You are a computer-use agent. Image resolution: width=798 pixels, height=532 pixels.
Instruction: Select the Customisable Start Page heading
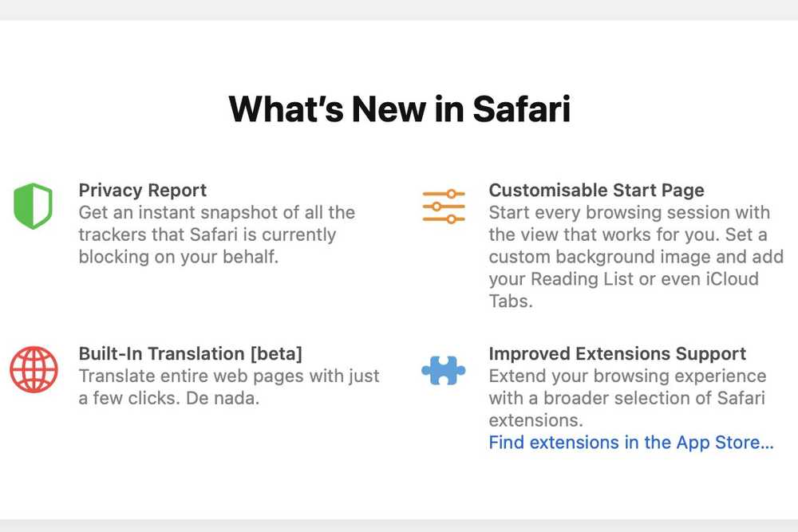[x=596, y=190]
